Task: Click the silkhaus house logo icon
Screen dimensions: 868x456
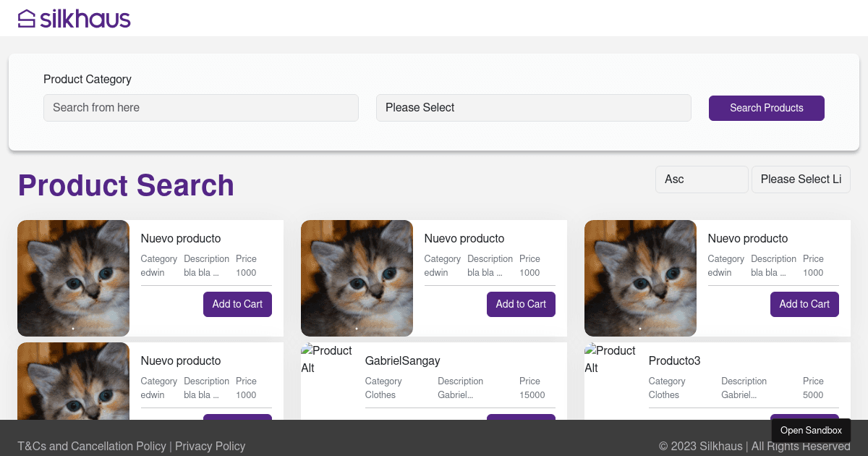Action: pos(27,17)
